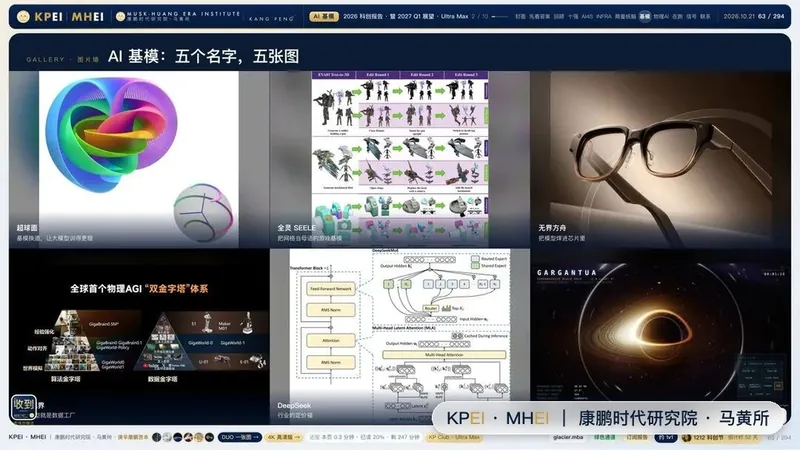Click the DUO 一张图 button
800x450 pixels.
[x=240, y=437]
